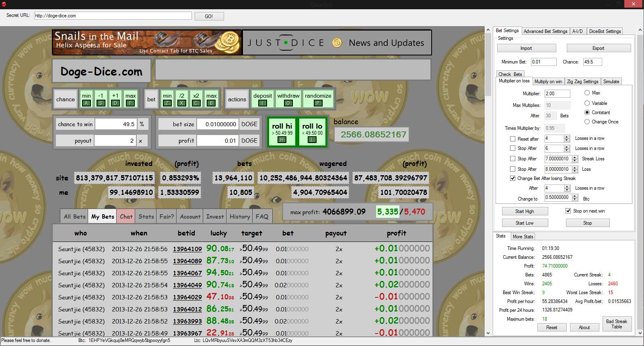This screenshot has width=644, height=346.
Task: Uncheck Change Bet After losing Streak
Action: coord(512,178)
